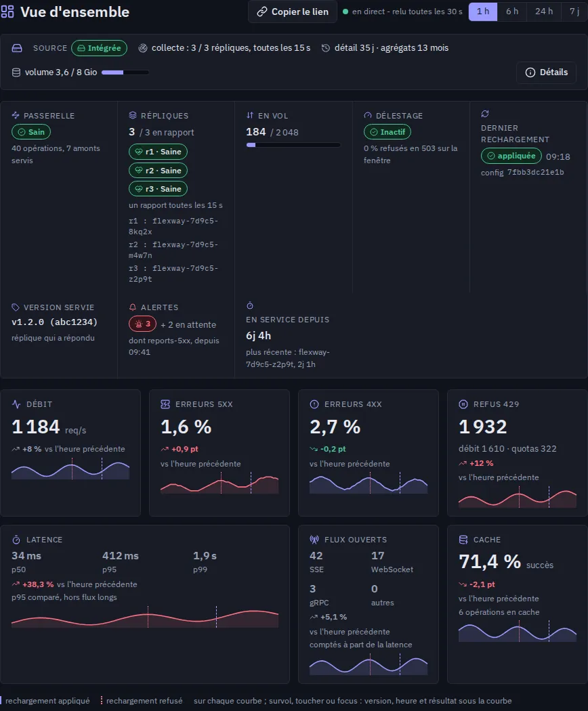Select the r2 · Saine replica badge
The width and height of the screenshot is (588, 711).
point(158,171)
